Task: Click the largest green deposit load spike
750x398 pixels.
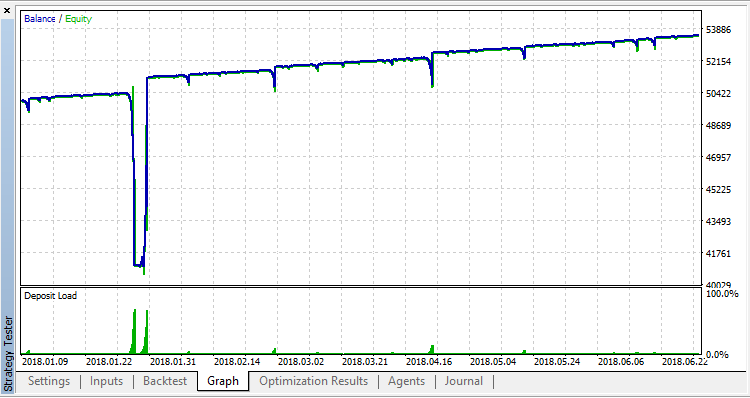Action: point(134,332)
